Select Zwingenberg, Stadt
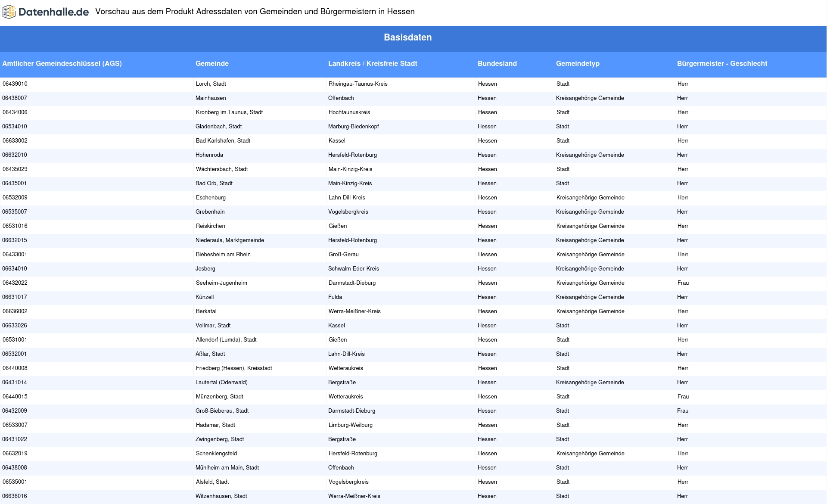 pos(220,439)
